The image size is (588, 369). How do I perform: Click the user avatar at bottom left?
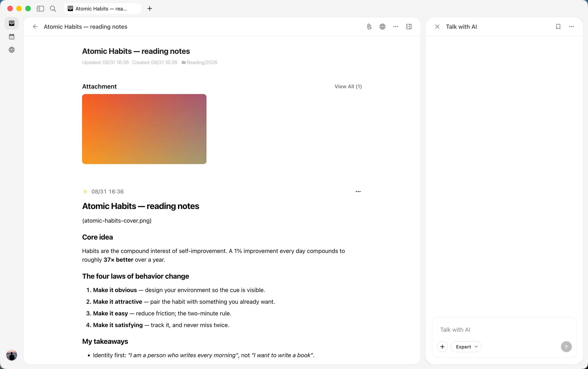11,355
